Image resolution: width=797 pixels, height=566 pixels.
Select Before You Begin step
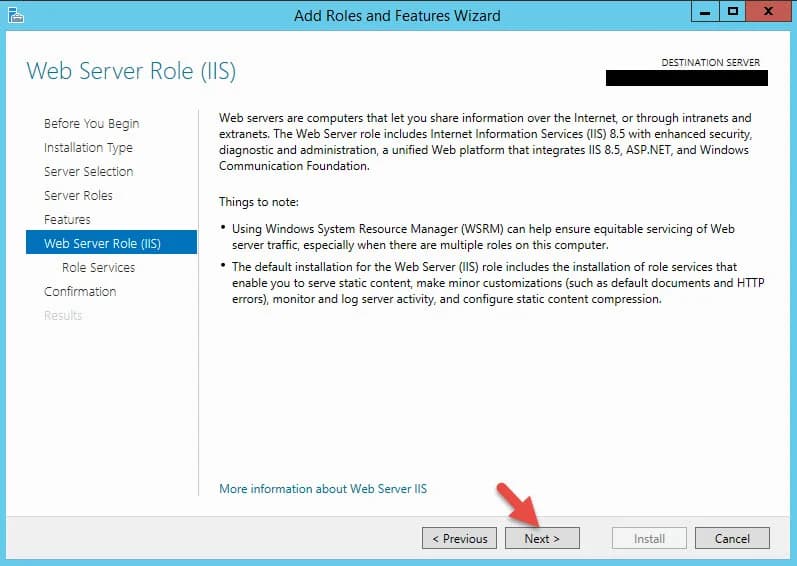tap(91, 123)
